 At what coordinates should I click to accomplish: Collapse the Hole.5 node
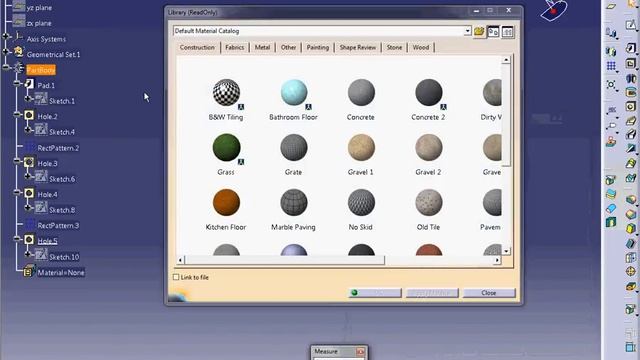[x=17, y=239]
